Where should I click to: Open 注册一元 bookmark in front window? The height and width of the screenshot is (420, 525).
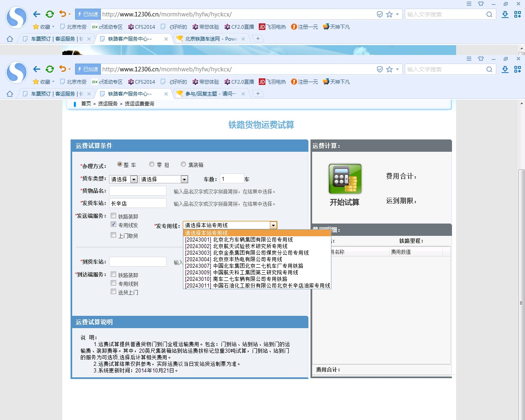pos(304,82)
